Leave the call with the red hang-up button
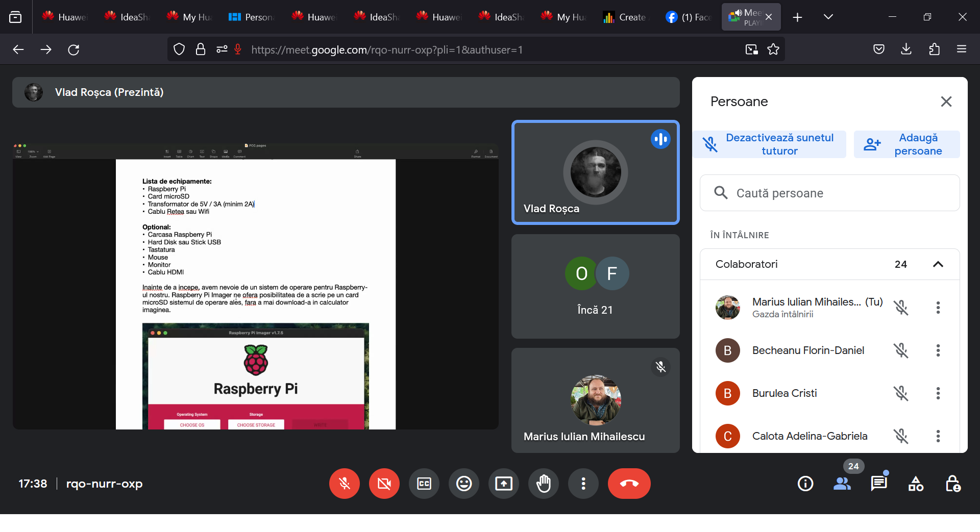The image size is (980, 532). point(629,484)
